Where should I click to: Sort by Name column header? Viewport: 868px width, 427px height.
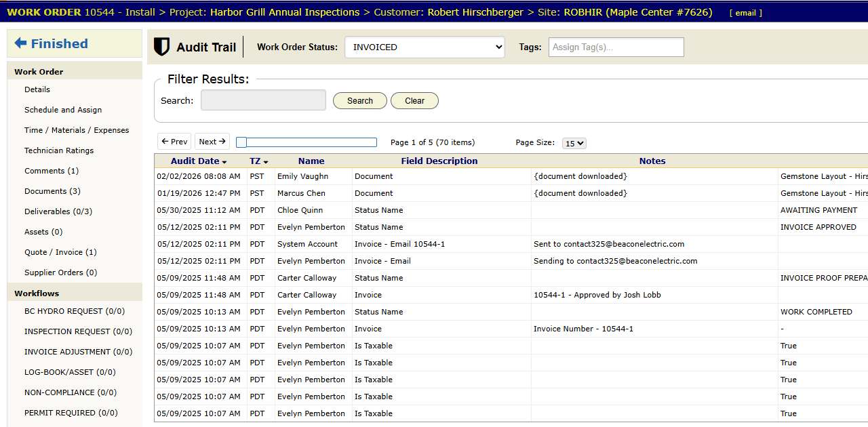(x=311, y=161)
